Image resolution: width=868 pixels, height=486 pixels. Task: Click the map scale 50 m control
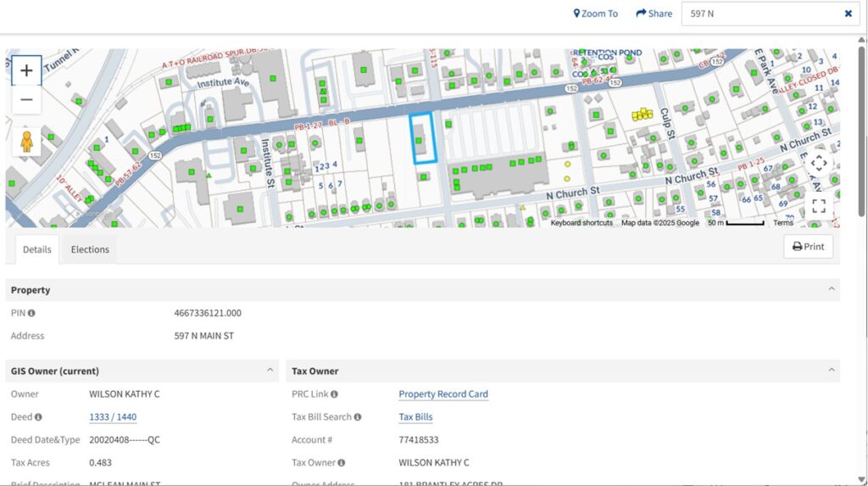pyautogui.click(x=736, y=223)
